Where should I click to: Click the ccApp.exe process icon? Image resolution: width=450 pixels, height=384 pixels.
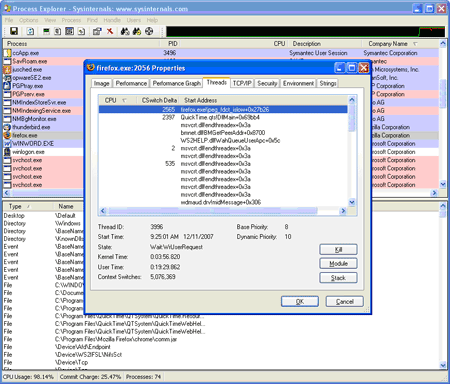(x=7, y=53)
